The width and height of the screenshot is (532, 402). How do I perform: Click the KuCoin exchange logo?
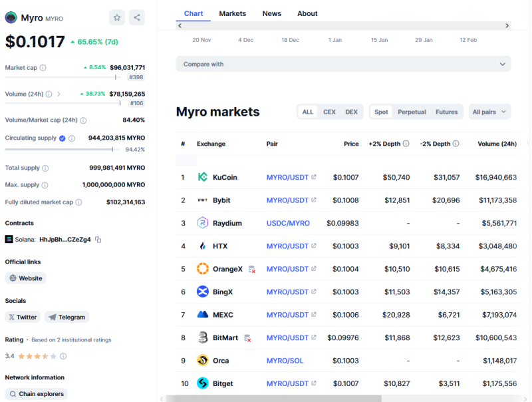point(203,177)
